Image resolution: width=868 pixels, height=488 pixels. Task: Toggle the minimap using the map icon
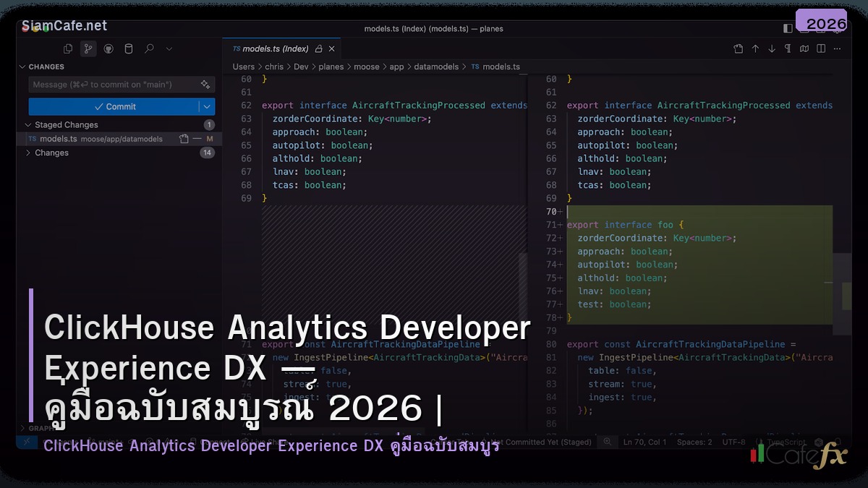tap(804, 48)
